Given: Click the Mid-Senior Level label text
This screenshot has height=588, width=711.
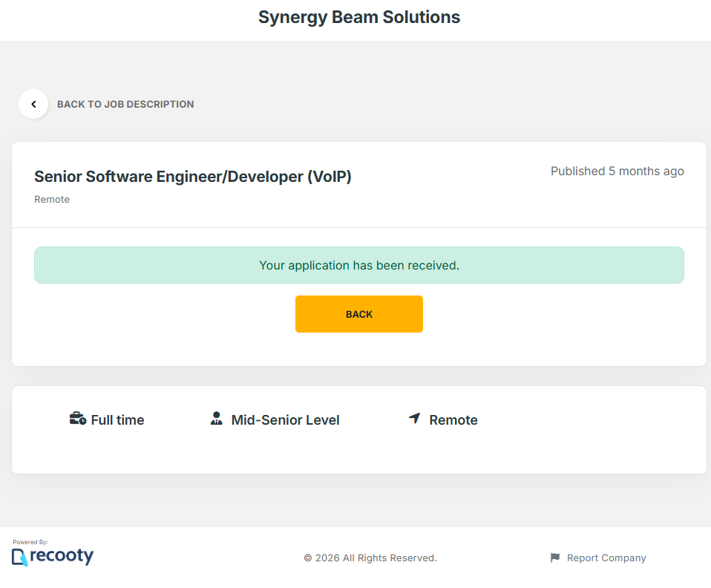Looking at the screenshot, I should (x=285, y=420).
